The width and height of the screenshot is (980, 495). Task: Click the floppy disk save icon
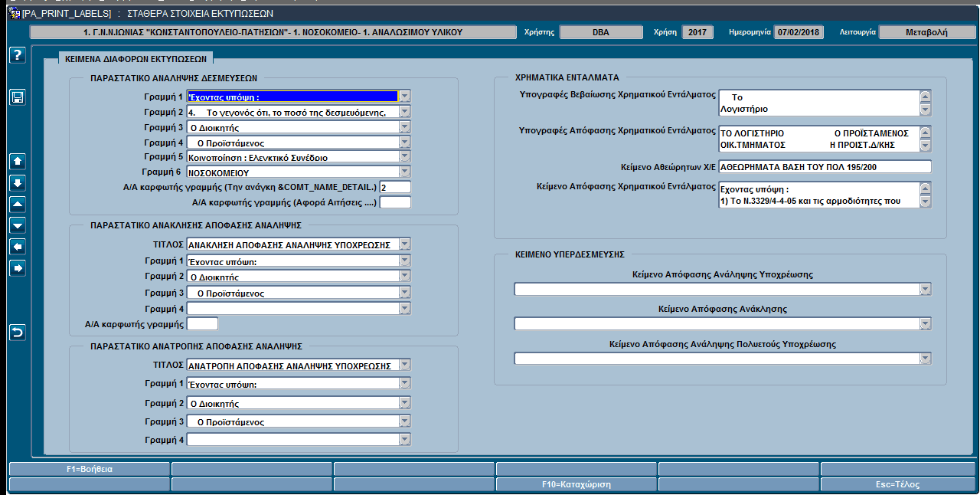pyautogui.click(x=17, y=97)
